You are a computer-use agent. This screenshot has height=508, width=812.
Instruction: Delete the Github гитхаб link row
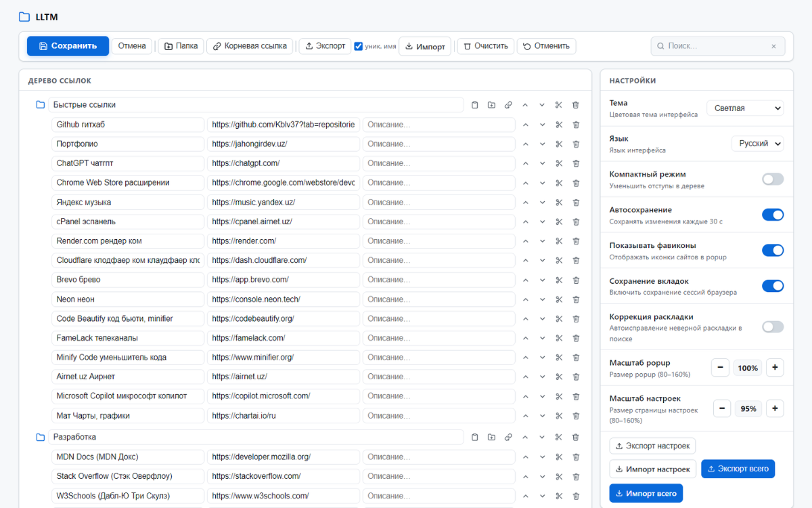576,125
